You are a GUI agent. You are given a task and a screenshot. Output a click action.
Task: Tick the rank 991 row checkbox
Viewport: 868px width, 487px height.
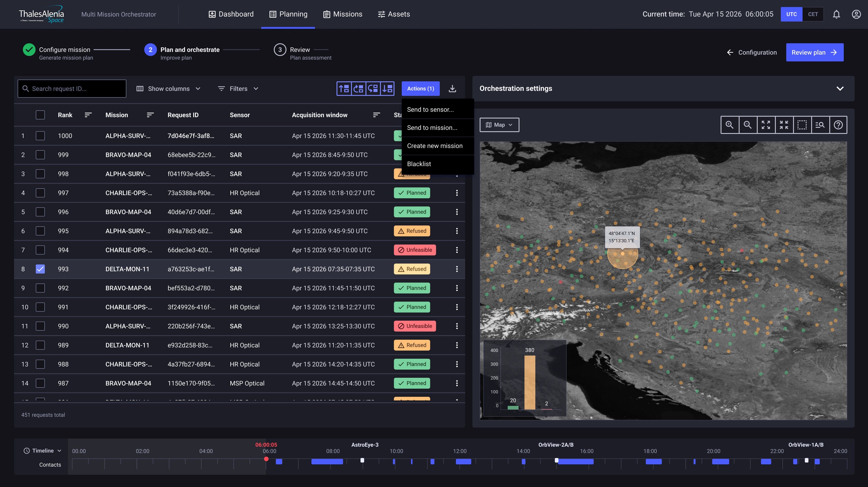(40, 307)
